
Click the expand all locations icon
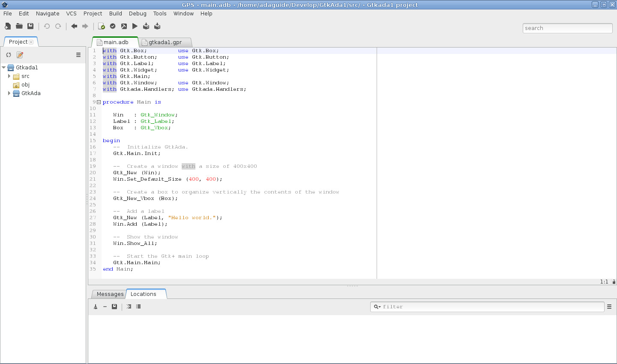tap(129, 307)
